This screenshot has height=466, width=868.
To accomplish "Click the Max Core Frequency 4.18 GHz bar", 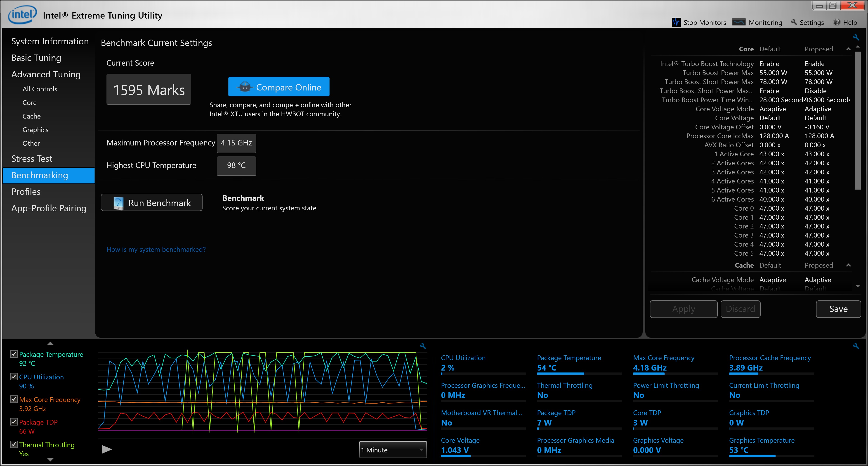I will tap(675, 373).
